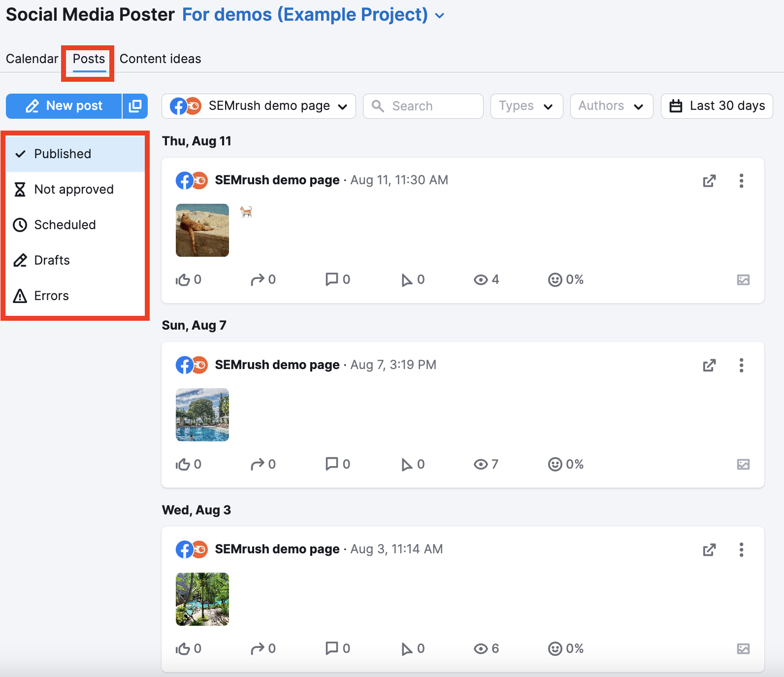Screen dimensions: 784x677
Task: Open the Types filter dropdown
Action: (x=526, y=106)
